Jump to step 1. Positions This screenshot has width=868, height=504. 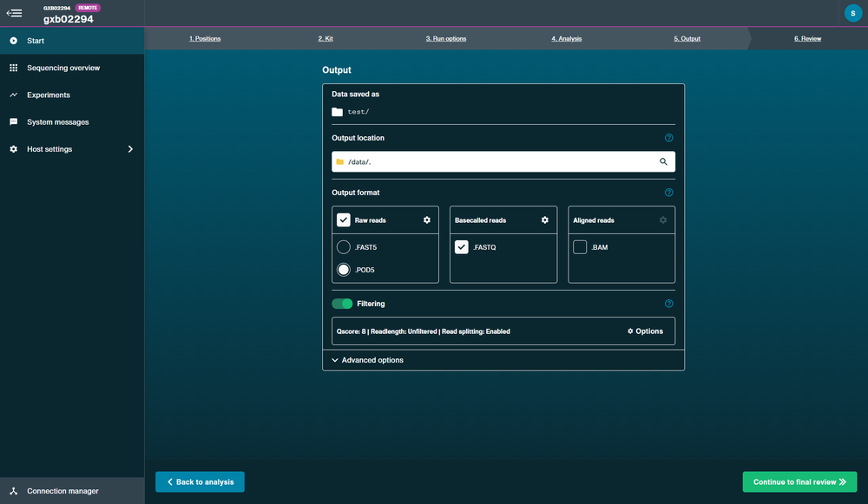(205, 39)
